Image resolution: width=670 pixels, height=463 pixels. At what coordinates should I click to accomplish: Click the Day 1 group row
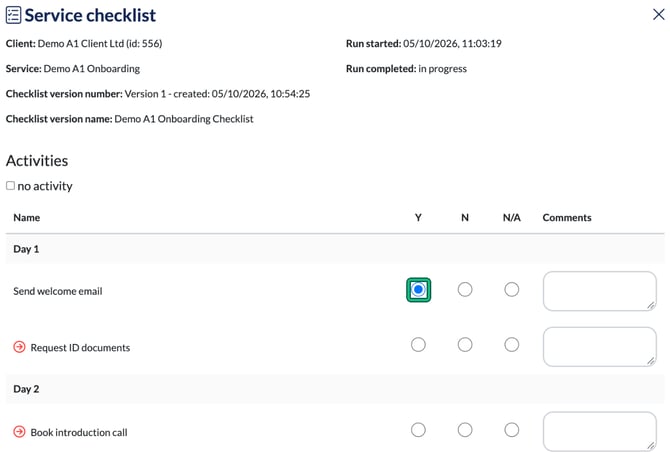tap(335, 249)
